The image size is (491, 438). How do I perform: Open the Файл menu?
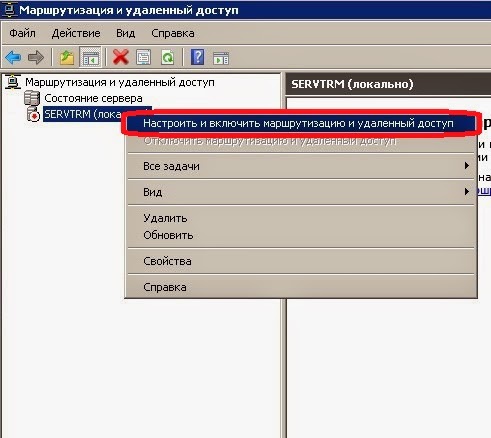coord(22,33)
